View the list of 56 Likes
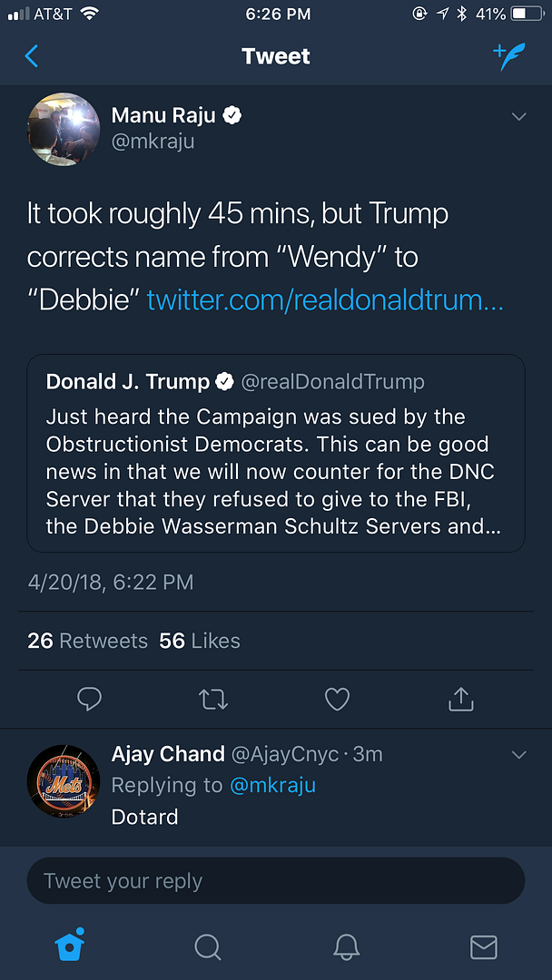The width and height of the screenshot is (552, 980). click(200, 641)
